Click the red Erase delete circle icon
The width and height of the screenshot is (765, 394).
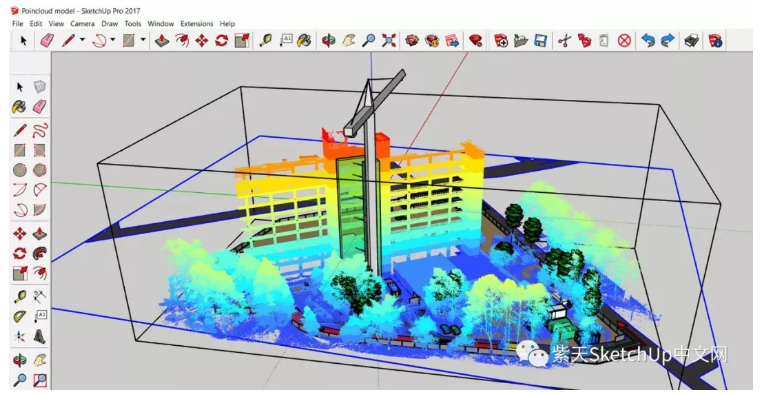point(624,40)
